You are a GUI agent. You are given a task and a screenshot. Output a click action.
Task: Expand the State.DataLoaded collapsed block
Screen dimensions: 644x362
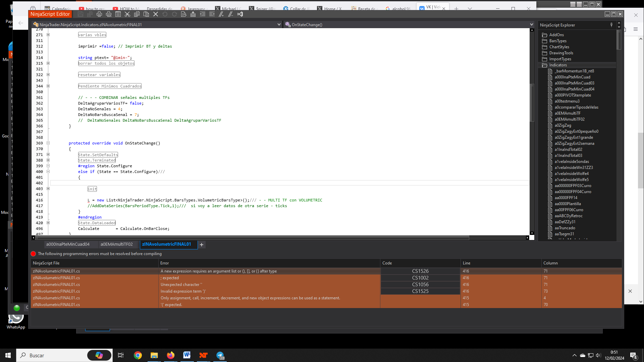click(48, 223)
